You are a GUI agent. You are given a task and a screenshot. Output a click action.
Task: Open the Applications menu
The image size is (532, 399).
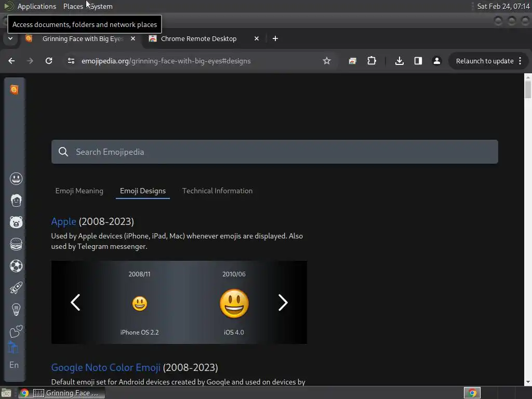(37, 6)
